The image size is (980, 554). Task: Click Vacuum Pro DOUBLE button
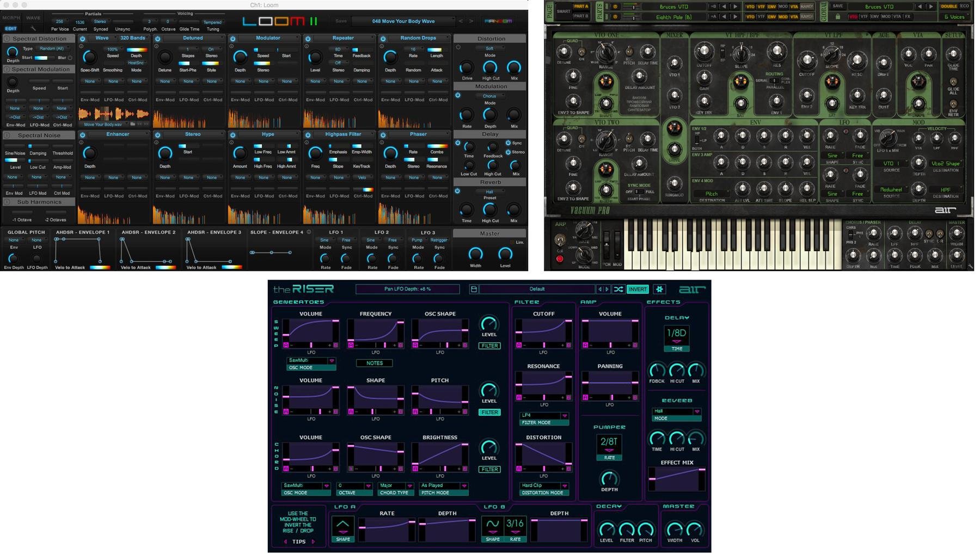click(x=949, y=7)
